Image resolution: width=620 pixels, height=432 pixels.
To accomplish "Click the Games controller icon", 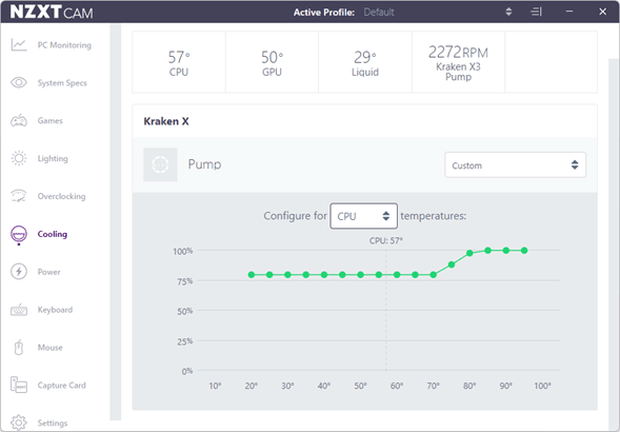I will [x=19, y=121].
